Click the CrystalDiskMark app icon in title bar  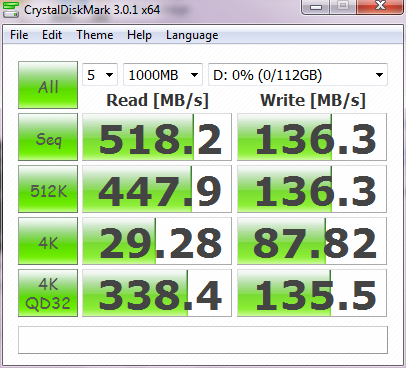(11, 9)
